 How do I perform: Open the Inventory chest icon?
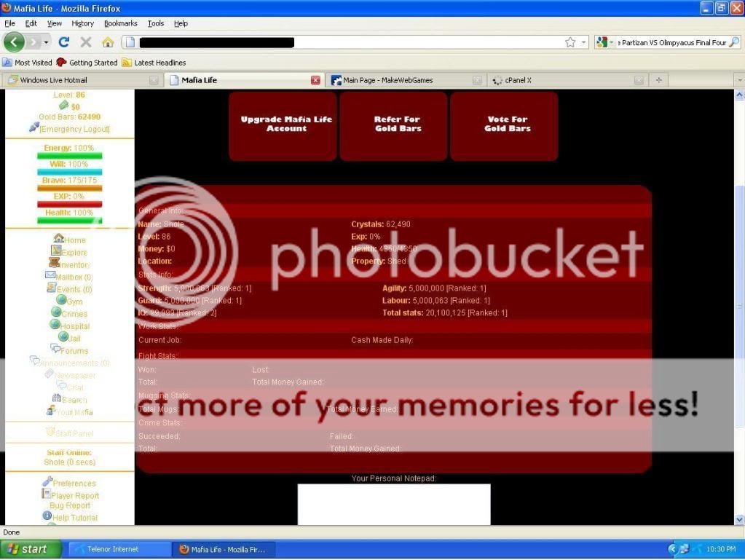pos(54,263)
